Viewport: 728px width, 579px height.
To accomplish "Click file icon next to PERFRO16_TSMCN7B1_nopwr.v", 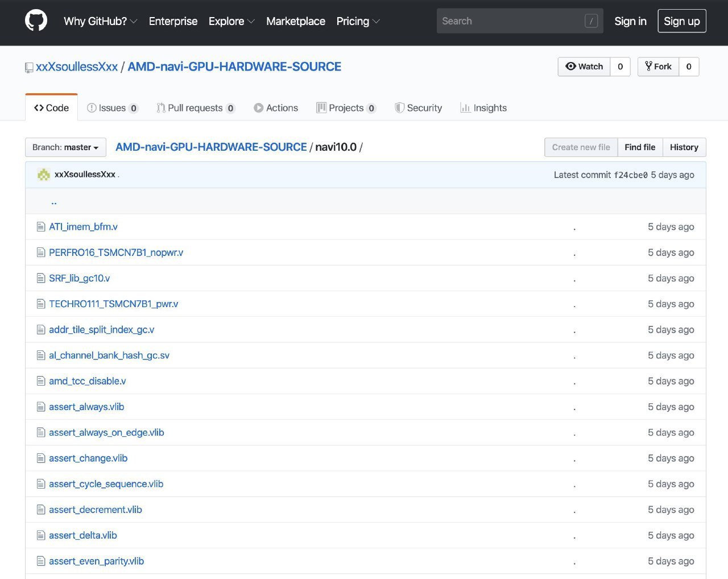I will point(41,253).
